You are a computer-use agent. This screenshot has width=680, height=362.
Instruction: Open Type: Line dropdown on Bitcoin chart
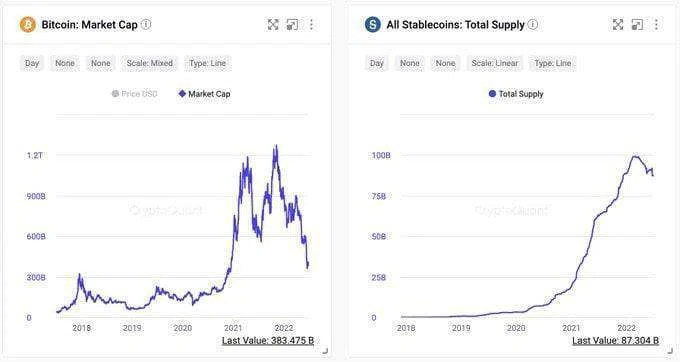207,63
